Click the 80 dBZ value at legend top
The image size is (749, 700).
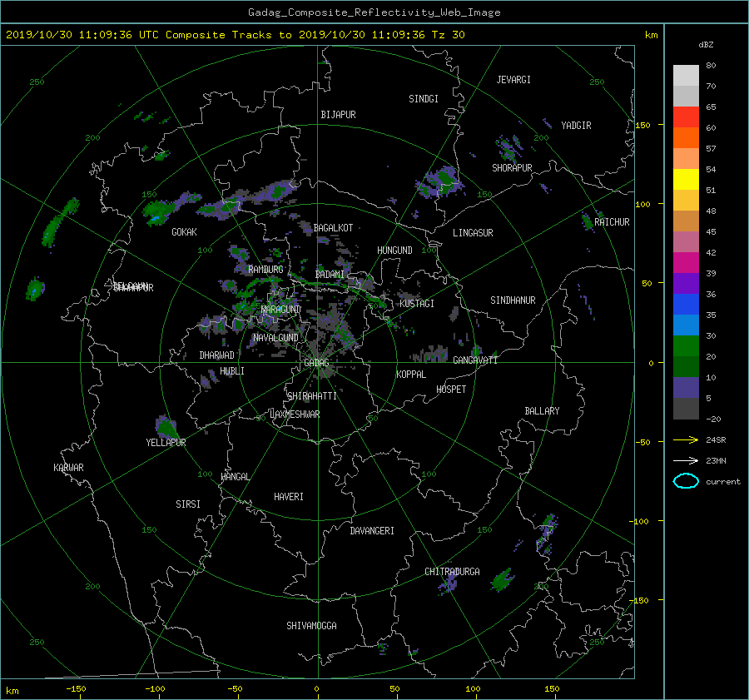711,66
